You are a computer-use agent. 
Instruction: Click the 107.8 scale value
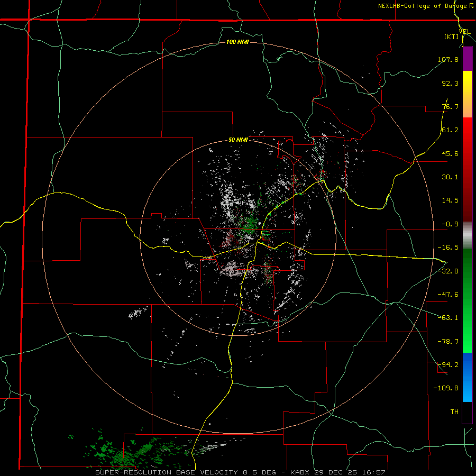point(448,59)
